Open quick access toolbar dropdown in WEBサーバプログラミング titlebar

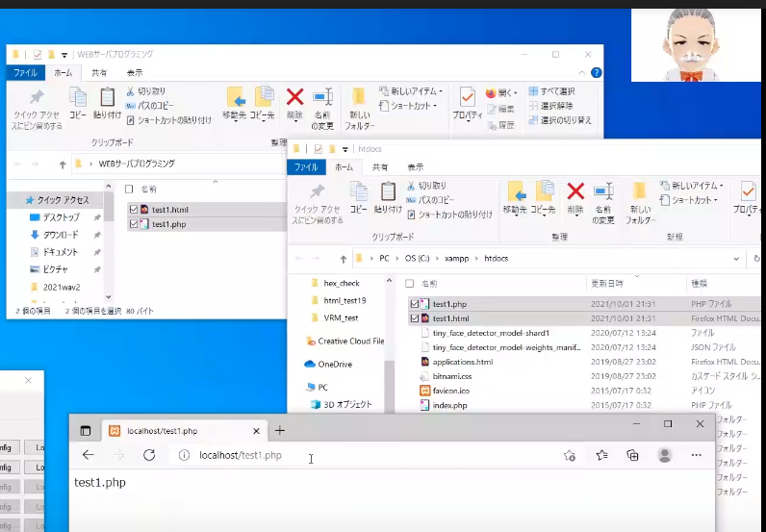(x=64, y=55)
